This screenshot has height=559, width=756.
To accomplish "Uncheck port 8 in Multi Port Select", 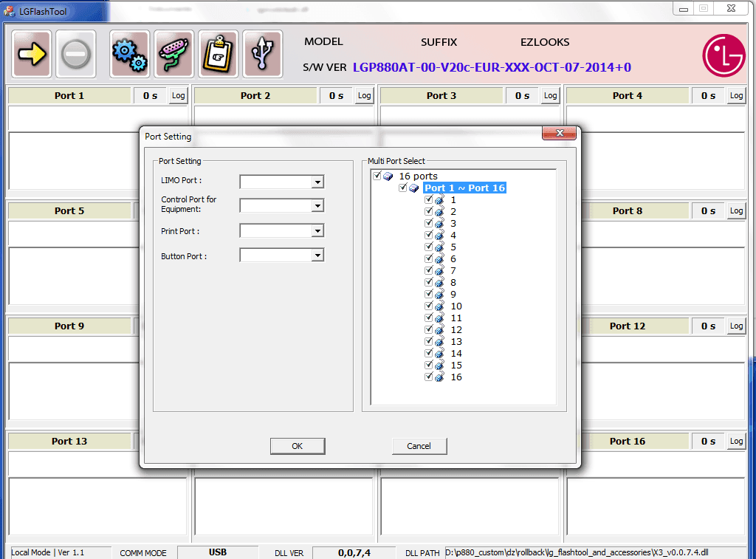I will click(x=429, y=282).
